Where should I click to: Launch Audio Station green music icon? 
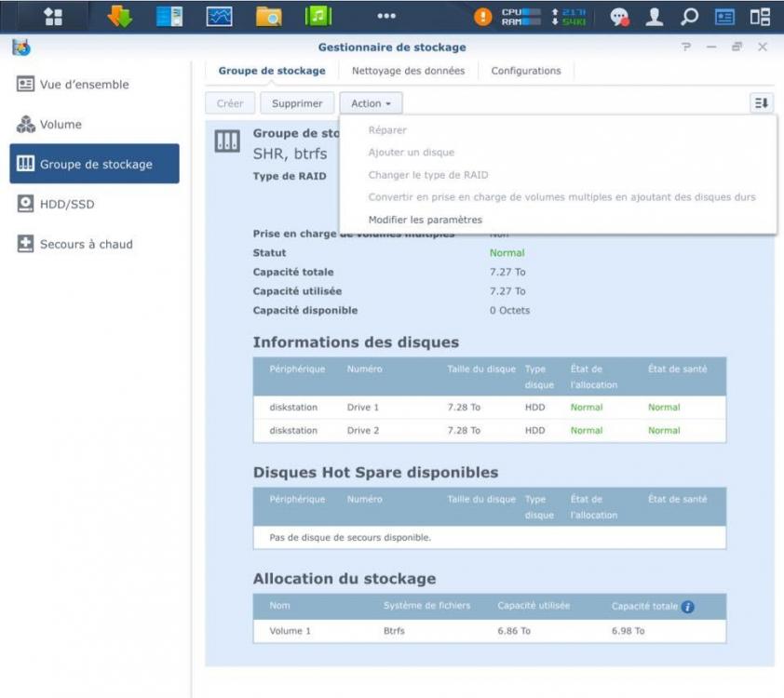[x=318, y=17]
